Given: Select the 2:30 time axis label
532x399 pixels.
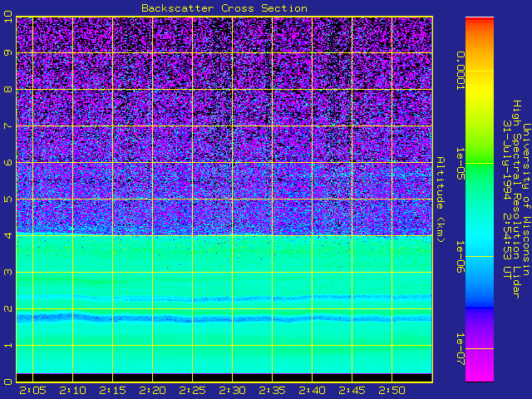Looking at the screenshot, I should click(232, 391).
